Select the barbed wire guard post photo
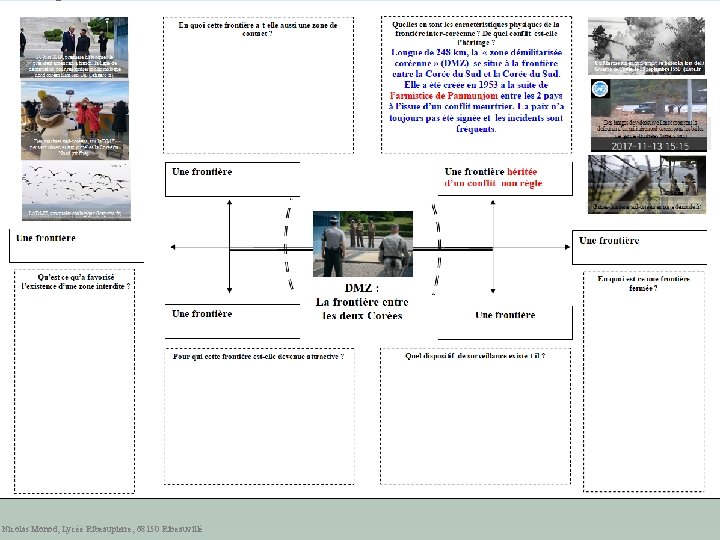The width and height of the screenshot is (720, 540). click(x=647, y=184)
